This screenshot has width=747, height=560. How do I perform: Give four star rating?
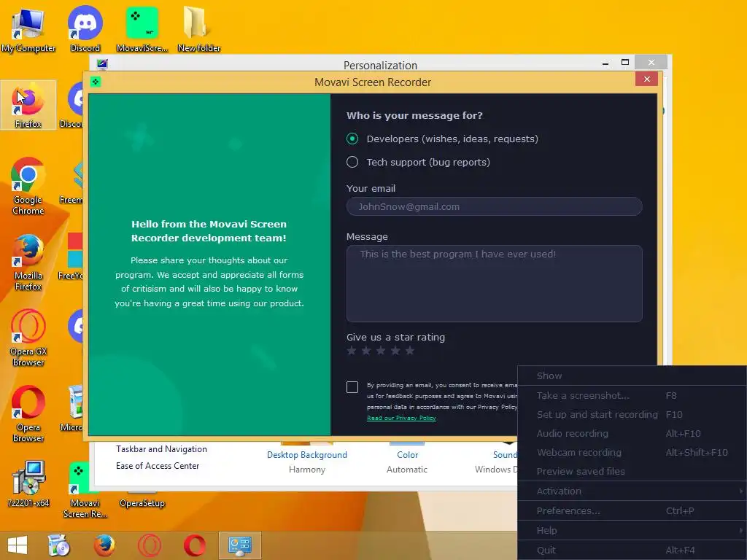[395, 351]
